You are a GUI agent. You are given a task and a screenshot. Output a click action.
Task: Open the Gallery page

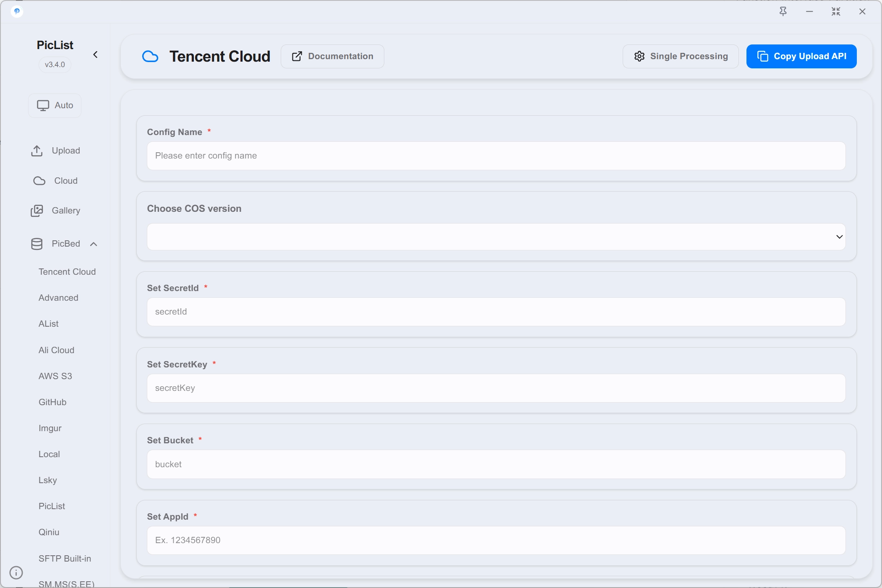pos(55,211)
